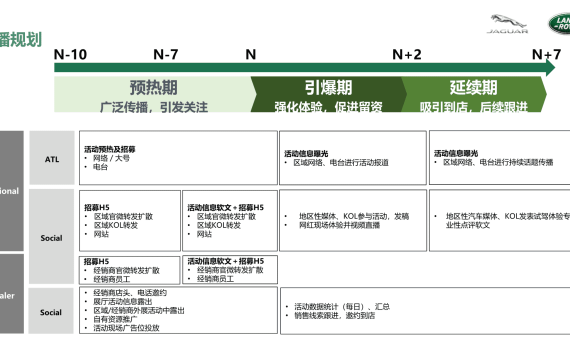570x360 pixels.
Task: Select the N-7 timeline marker
Action: click(166, 55)
